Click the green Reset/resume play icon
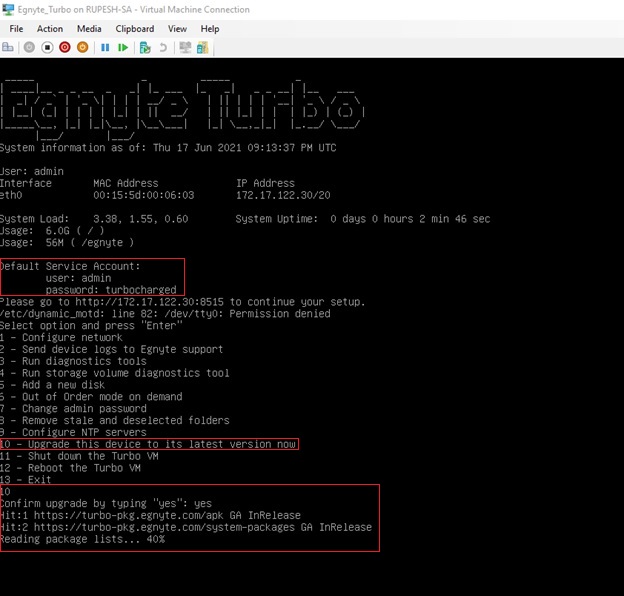Screen dimensions: 624x596 point(123,48)
